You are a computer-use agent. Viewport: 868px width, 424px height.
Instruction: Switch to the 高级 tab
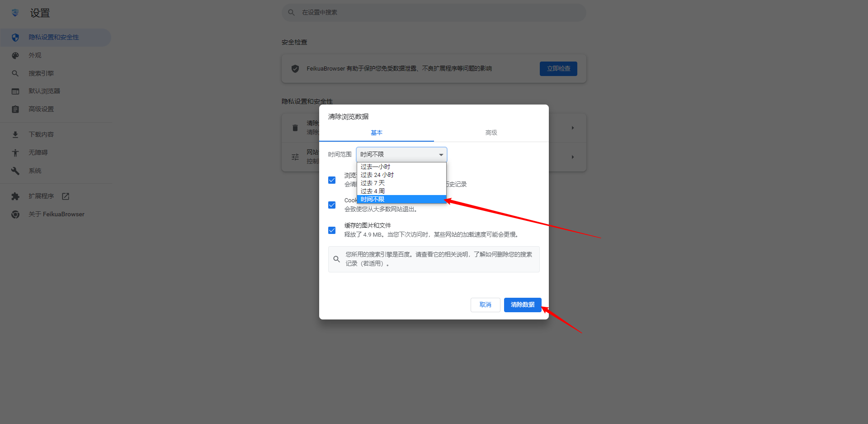(491, 133)
